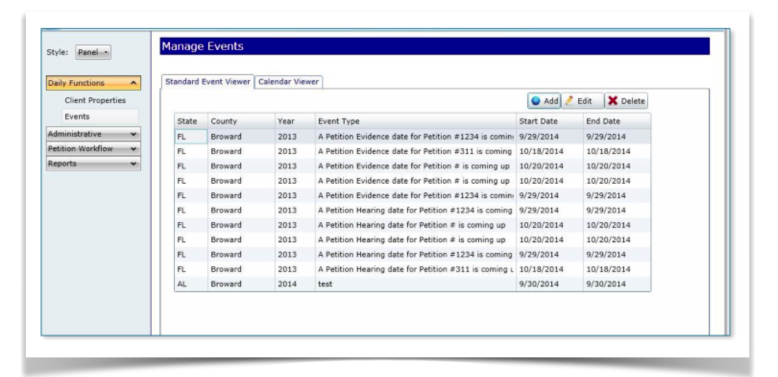Click the Edit button with pencil icon
This screenshot has width=778, height=377.
click(x=583, y=101)
